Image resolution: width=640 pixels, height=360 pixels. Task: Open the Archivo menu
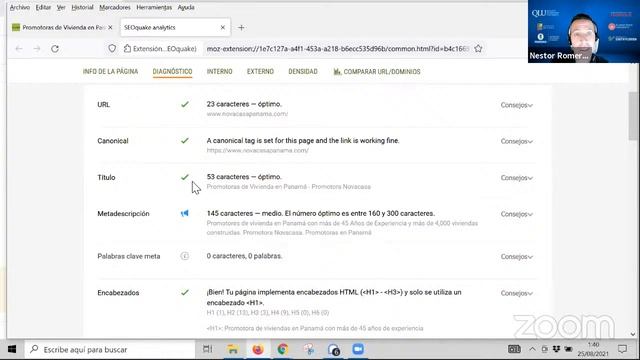coord(20,7)
